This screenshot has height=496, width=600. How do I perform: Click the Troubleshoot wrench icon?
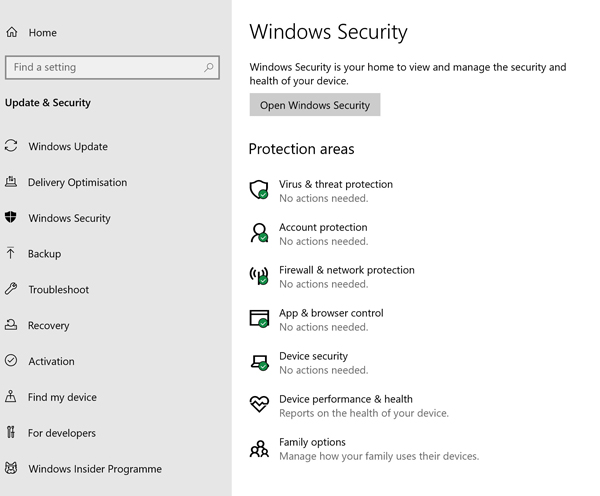click(11, 289)
